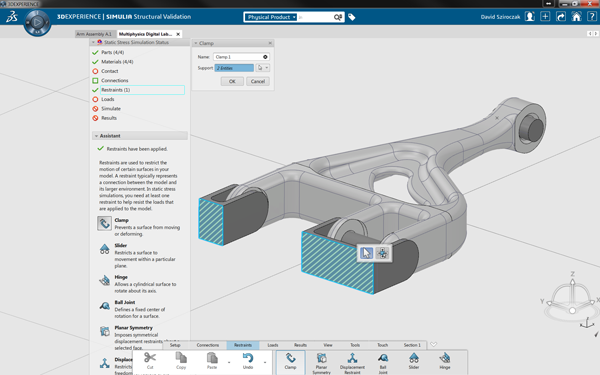
Task: Click Cancel in the Clamp dialog
Action: click(258, 81)
